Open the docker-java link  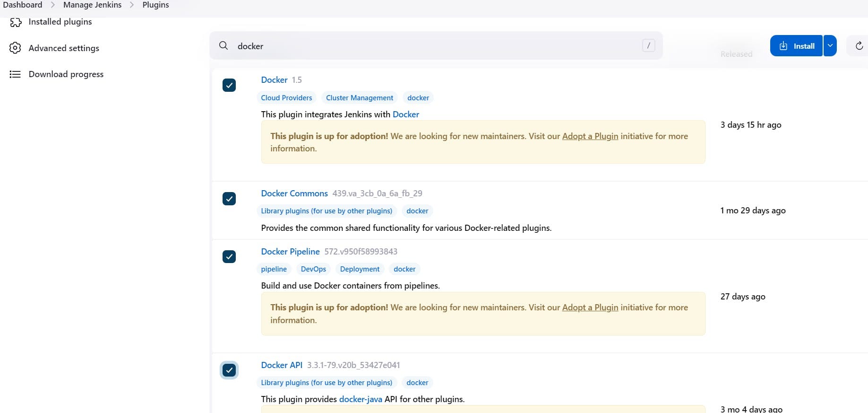tap(361, 399)
